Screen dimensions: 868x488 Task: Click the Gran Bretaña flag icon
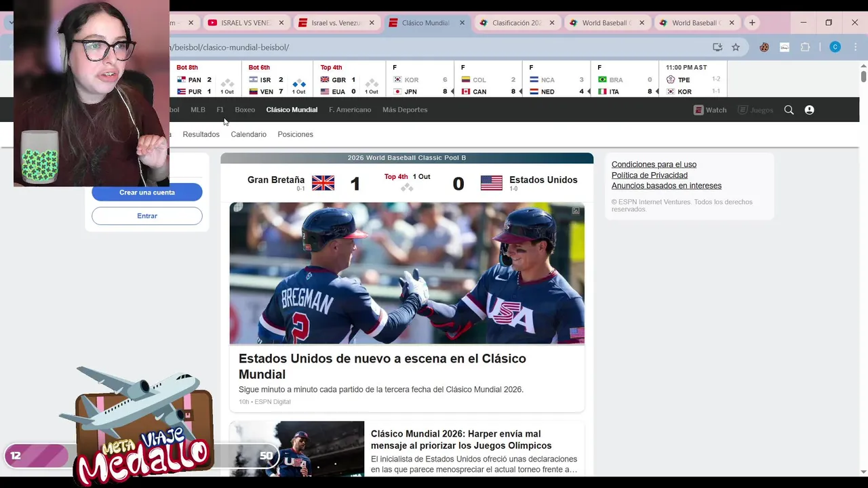coord(323,183)
